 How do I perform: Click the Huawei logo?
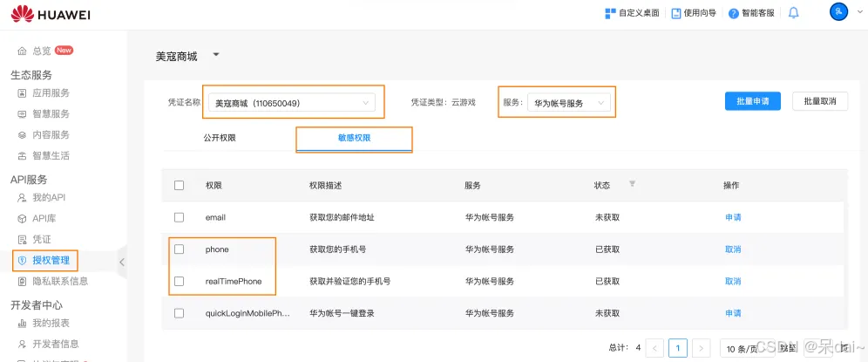tap(51, 14)
